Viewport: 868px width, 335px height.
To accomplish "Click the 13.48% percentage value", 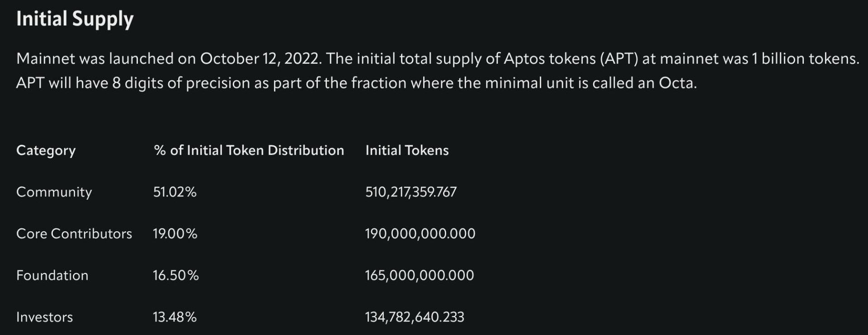I will [175, 317].
